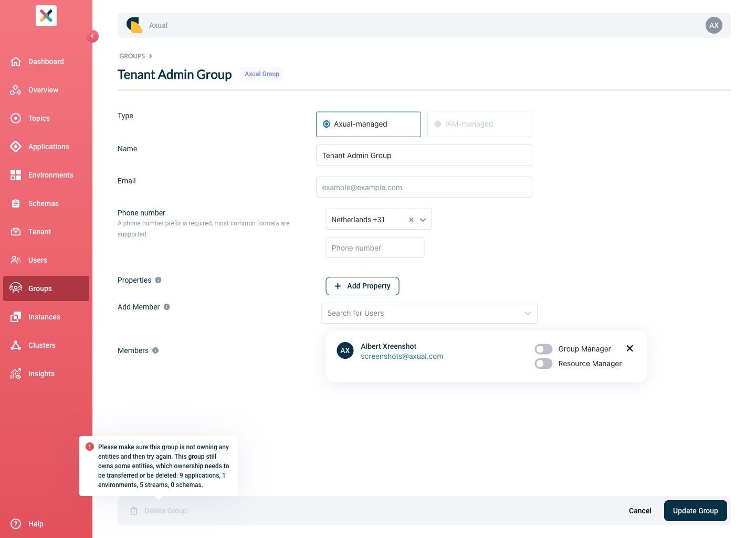Click the Add Property button

(362, 286)
